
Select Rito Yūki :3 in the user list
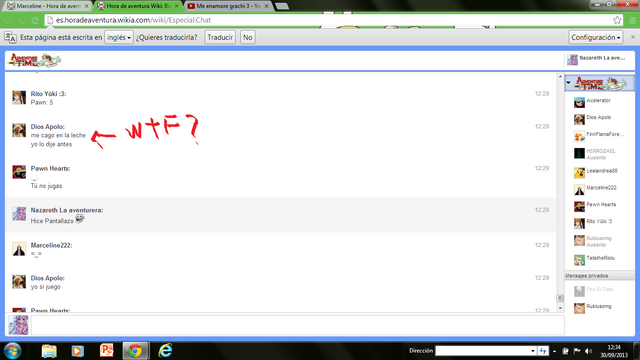click(599, 223)
